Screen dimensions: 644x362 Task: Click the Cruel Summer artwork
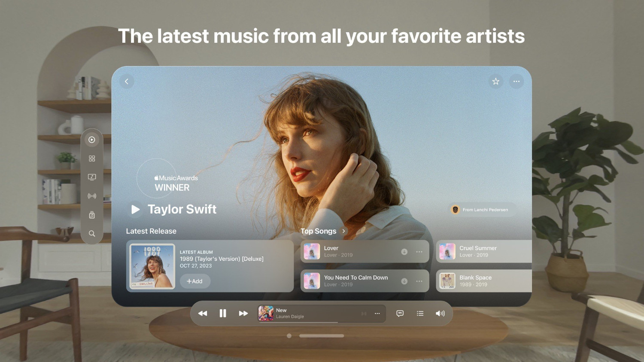pyautogui.click(x=447, y=251)
